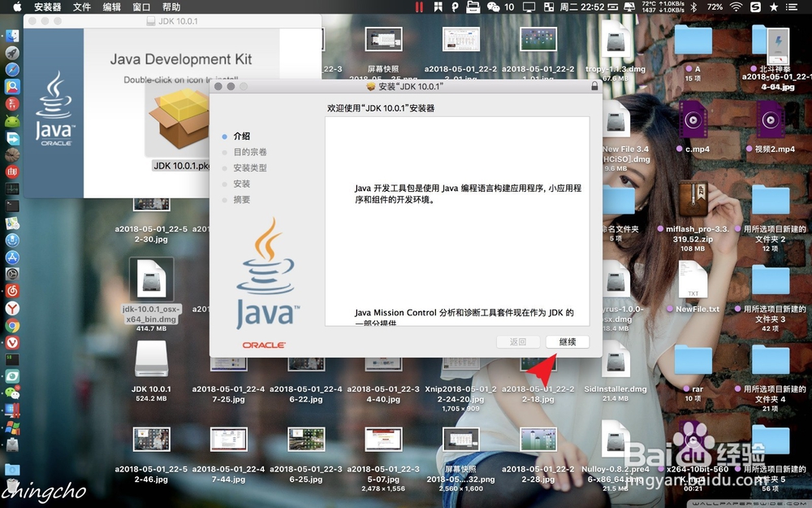Viewport: 812px width, 508px height.
Task: Open the green Android icon in Dock
Action: pyautogui.click(x=12, y=121)
